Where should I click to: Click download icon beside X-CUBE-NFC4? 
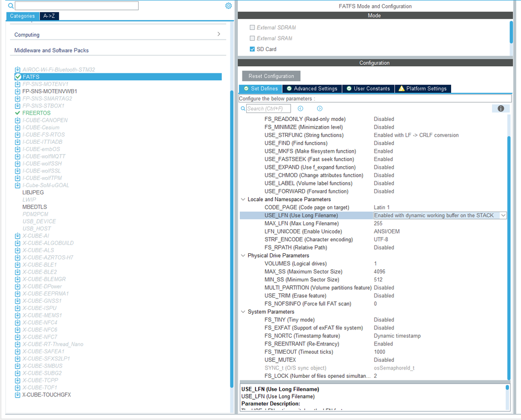[x=18, y=323]
